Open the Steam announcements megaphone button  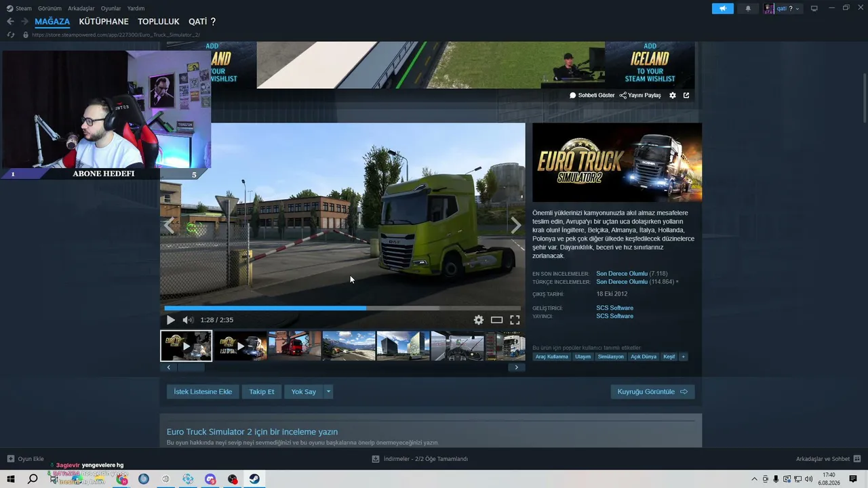point(723,8)
